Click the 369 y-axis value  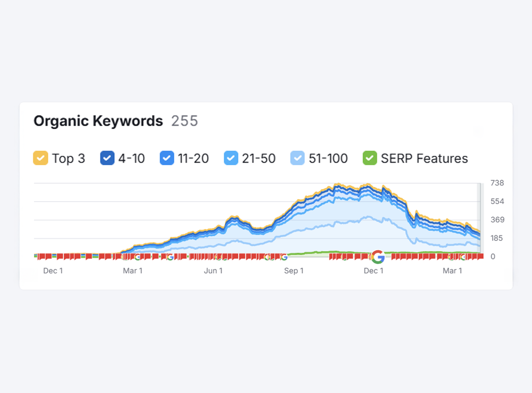pyautogui.click(x=497, y=219)
